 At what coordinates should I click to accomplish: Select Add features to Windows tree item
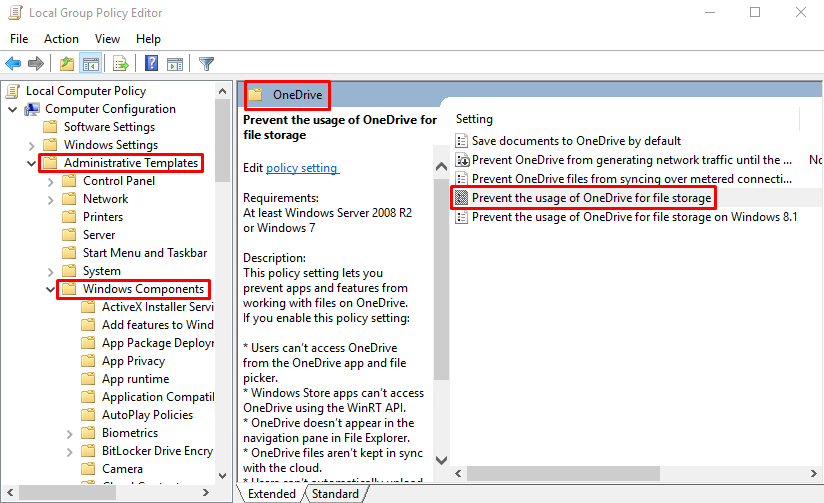pos(158,324)
